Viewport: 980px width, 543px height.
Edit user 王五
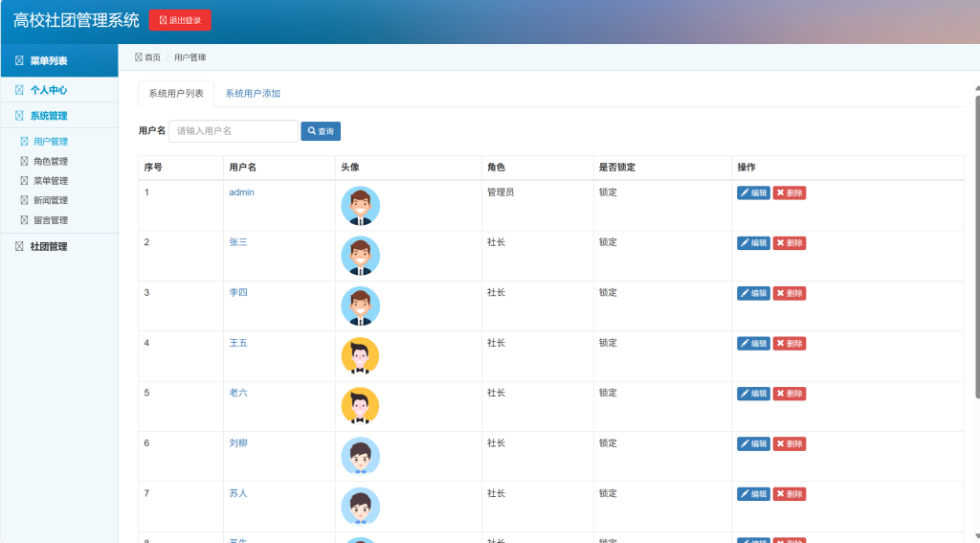point(753,344)
